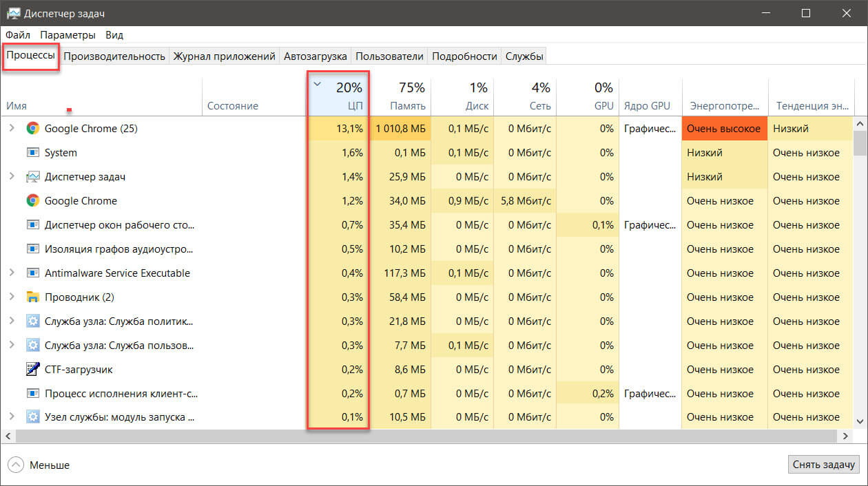Click the vertical scrollbar down arrow
The height and width of the screenshot is (486, 868).
click(x=860, y=421)
